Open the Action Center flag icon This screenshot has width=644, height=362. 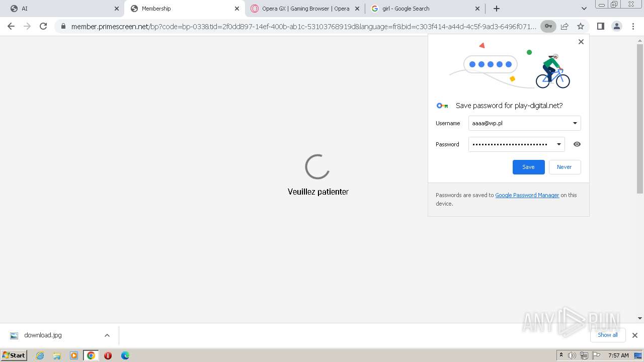pyautogui.click(x=596, y=355)
